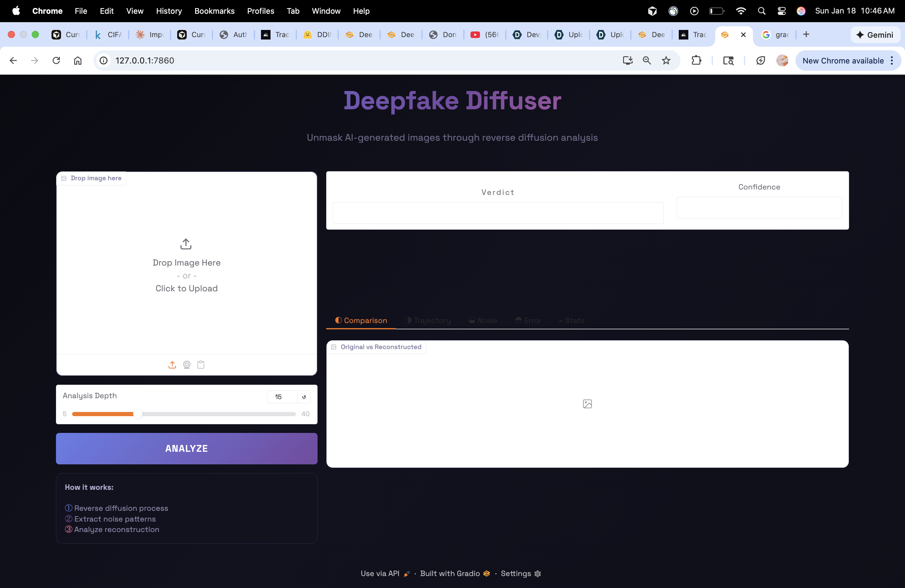The image size is (905, 588).
Task: Open the Stats tab
Action: (x=571, y=321)
